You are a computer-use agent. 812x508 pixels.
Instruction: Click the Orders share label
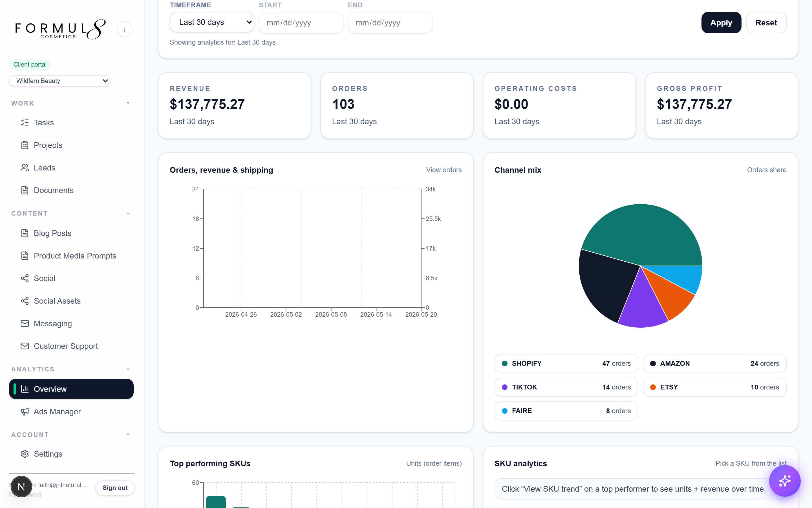pos(766,170)
